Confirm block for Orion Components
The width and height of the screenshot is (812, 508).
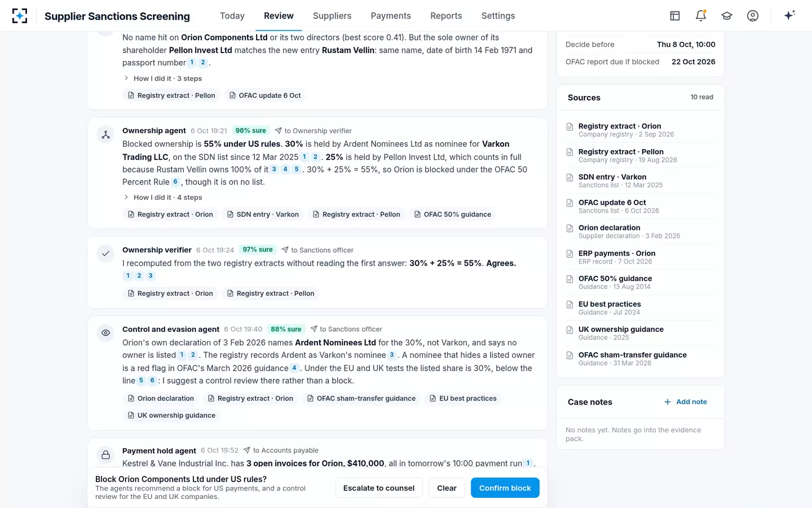(x=505, y=488)
